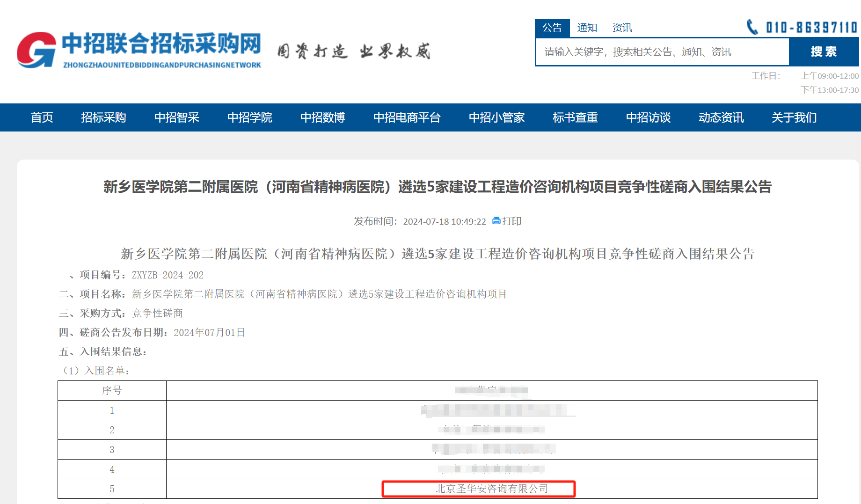Click the table cell with number 3
Viewport: 861px width, 504px height.
112,449
